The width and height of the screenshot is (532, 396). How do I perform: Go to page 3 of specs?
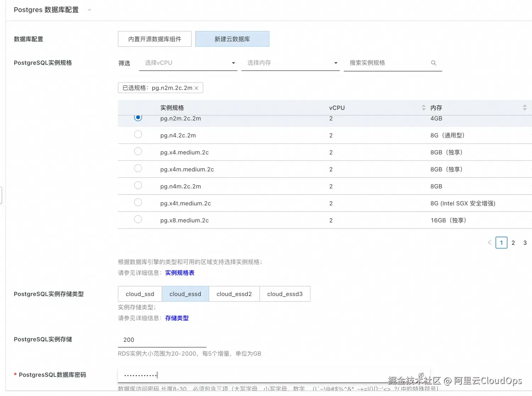525,243
